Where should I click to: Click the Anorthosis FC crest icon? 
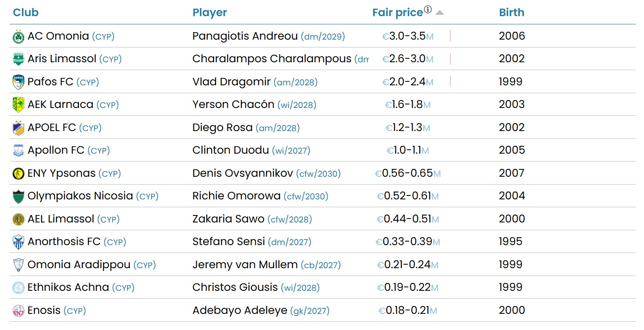point(18,242)
